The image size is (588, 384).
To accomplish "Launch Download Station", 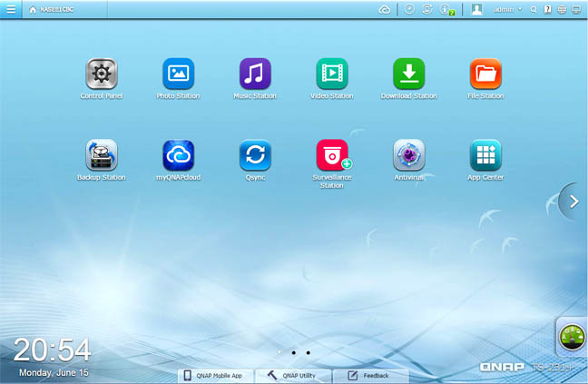I will 408,74.
